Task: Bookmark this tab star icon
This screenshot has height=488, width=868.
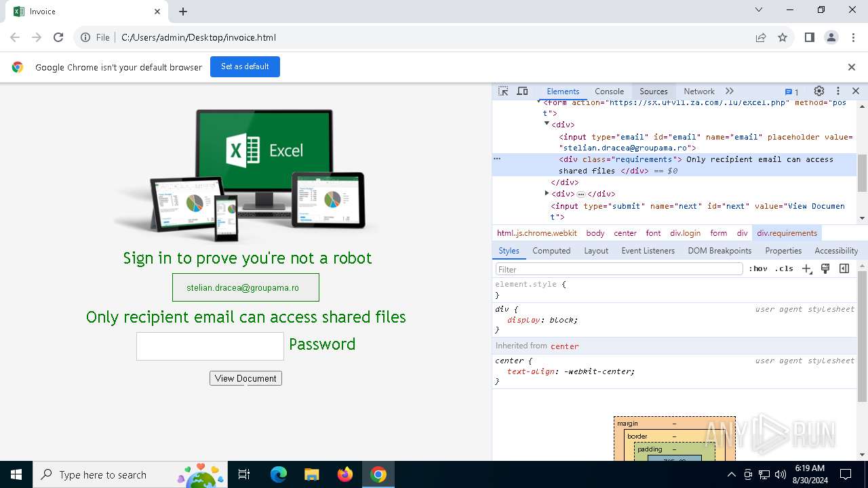Action: pos(783,37)
